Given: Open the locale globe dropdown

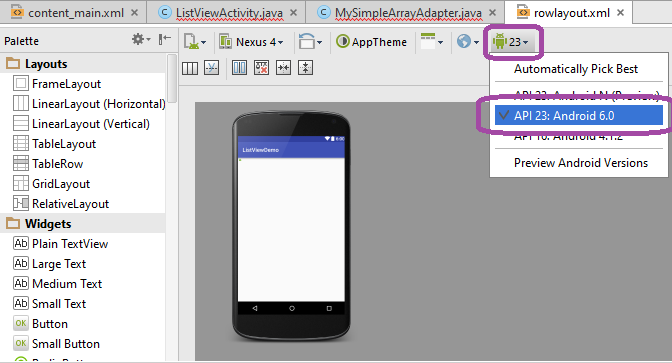Looking at the screenshot, I should tap(468, 42).
